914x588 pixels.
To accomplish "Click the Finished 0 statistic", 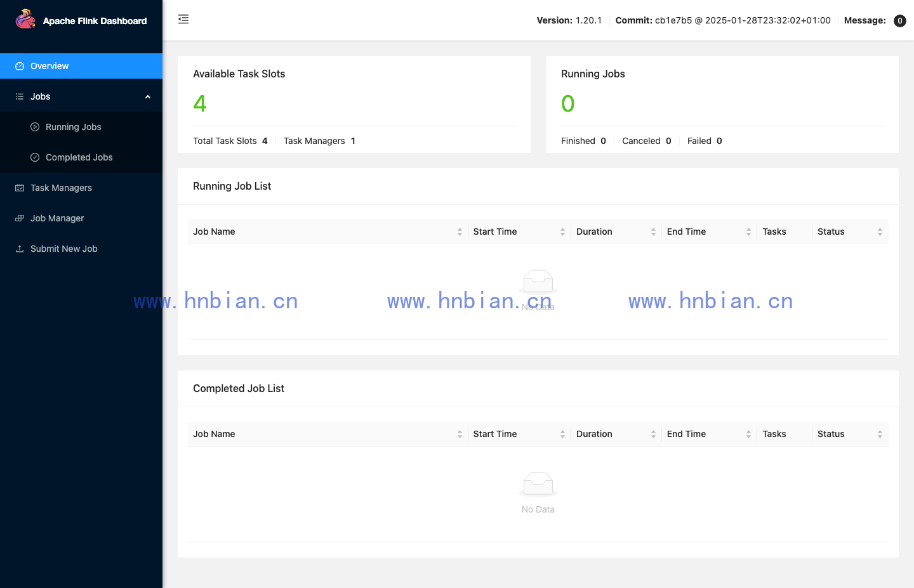I will (583, 141).
